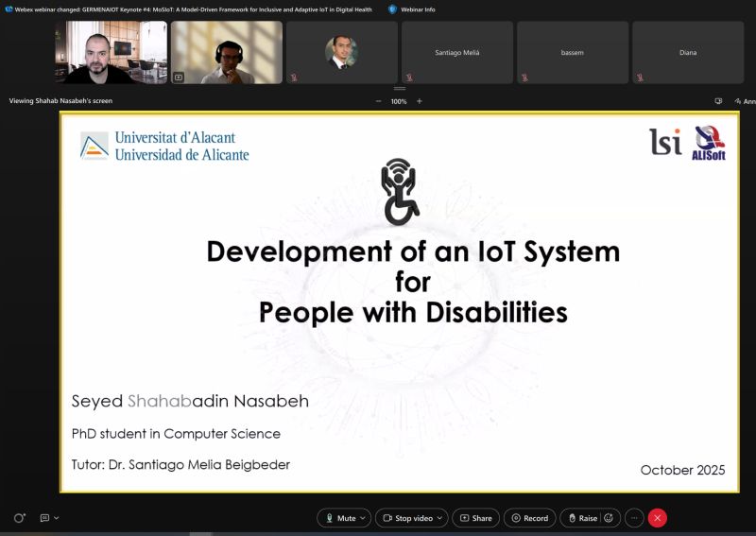Screen dimensions: 756x536
Task: Raise hand with the Raise button
Action: (582, 518)
